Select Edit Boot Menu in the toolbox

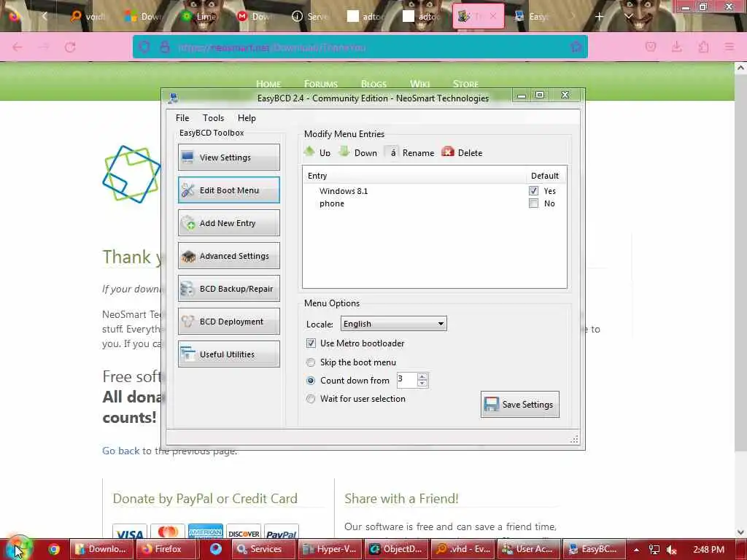(228, 190)
